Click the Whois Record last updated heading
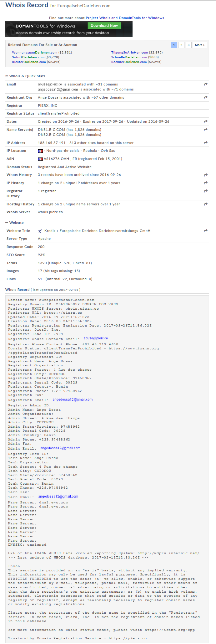The image size is (216, 644). click(x=43, y=290)
